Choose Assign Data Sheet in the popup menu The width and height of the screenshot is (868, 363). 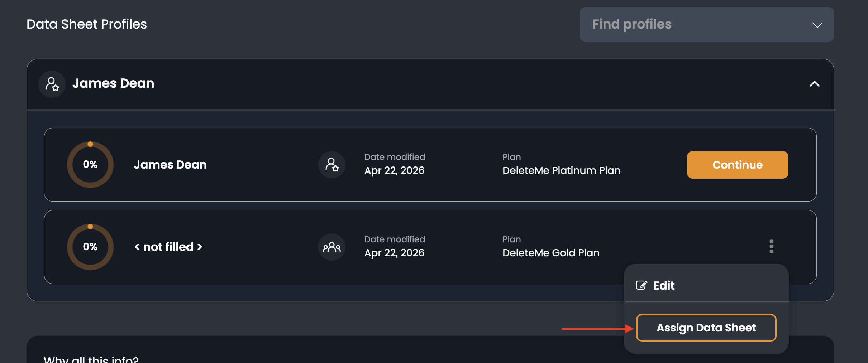[x=706, y=328]
